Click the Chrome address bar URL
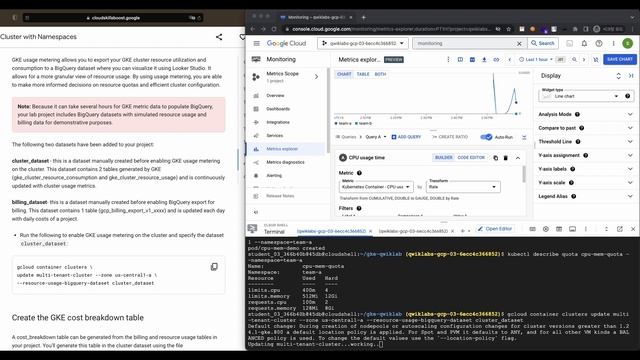Screen dimensions: 640x360 [391, 29]
